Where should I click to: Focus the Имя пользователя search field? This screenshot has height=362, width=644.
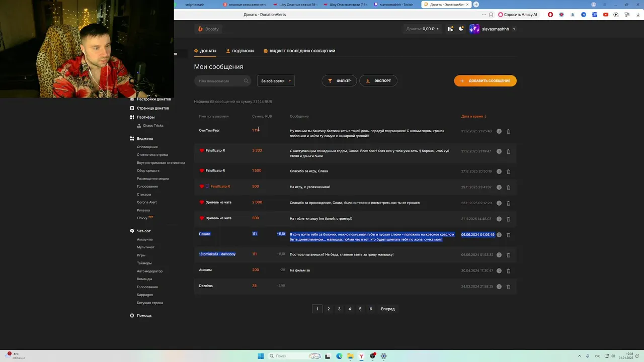coord(222,81)
